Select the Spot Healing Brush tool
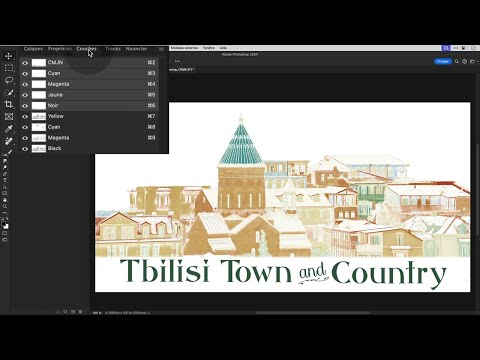The image size is (480, 360). 9,141
